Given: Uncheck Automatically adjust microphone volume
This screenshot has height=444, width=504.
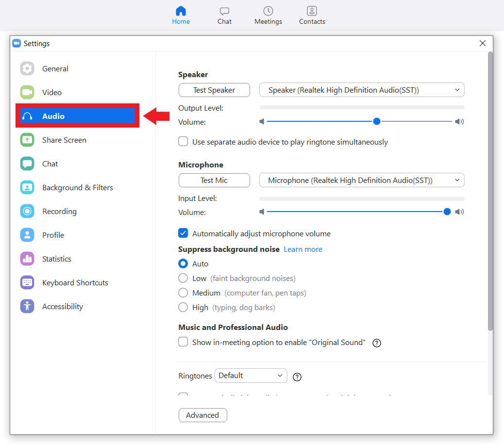Looking at the screenshot, I should coord(183,233).
